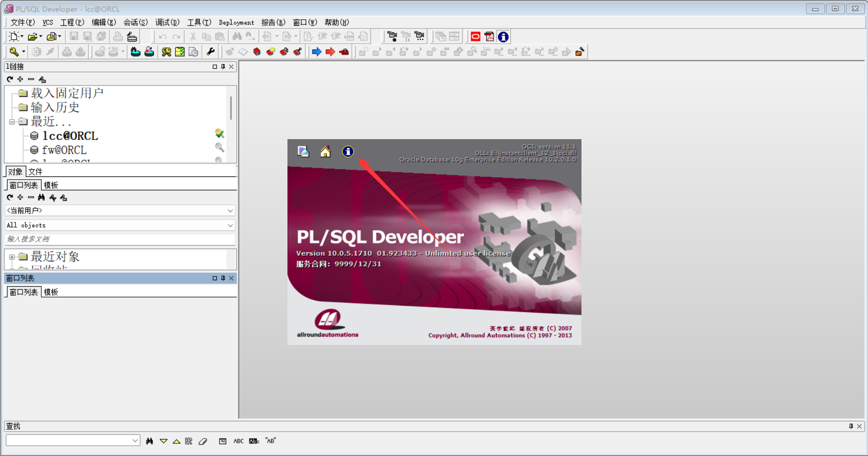The width and height of the screenshot is (868, 456).
Task: Open the 报告(R) menu
Action: coord(273,23)
